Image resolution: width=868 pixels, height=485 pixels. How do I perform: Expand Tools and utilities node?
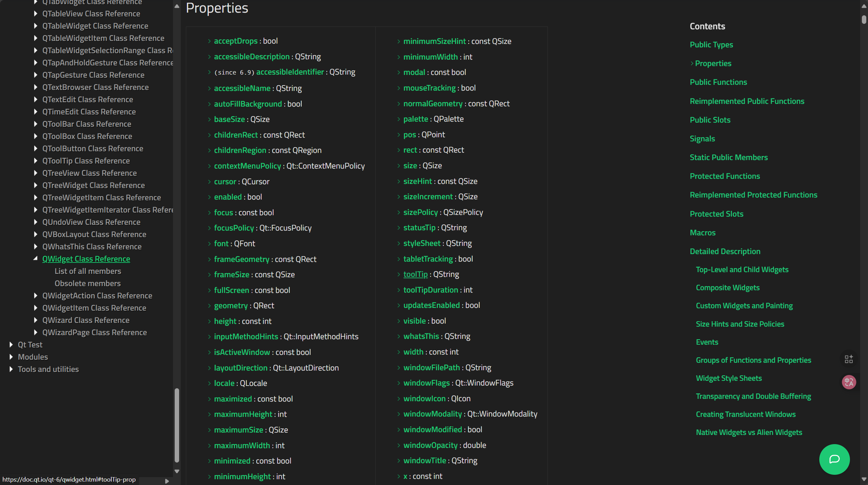[11, 369]
